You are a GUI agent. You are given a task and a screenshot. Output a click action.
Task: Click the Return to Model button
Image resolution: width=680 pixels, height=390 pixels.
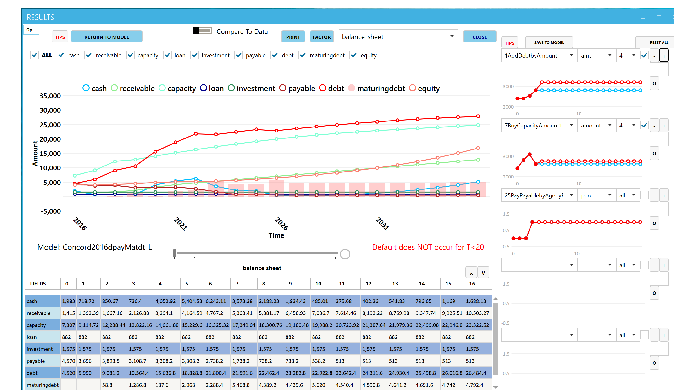(107, 37)
